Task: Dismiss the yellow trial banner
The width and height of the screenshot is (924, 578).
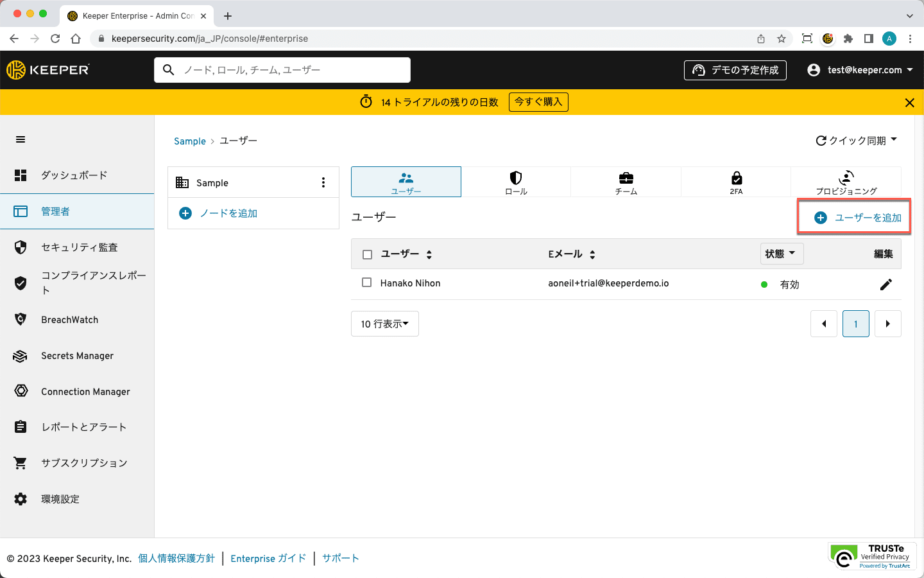Action: [909, 103]
